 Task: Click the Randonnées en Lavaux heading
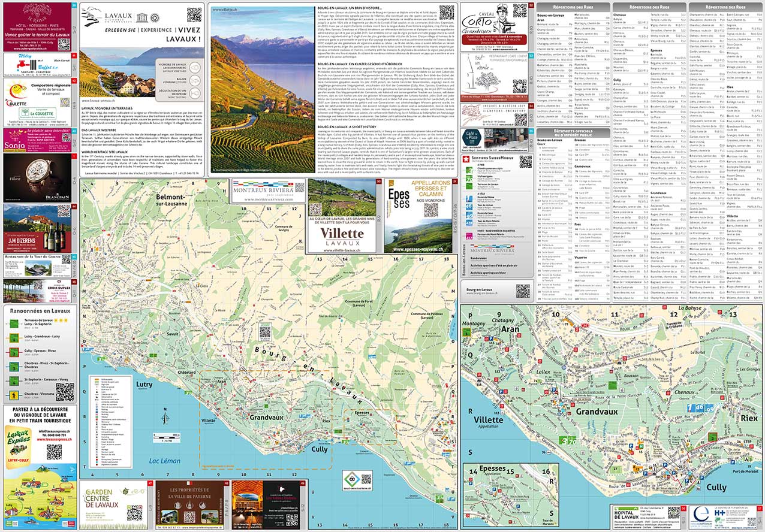point(40,312)
